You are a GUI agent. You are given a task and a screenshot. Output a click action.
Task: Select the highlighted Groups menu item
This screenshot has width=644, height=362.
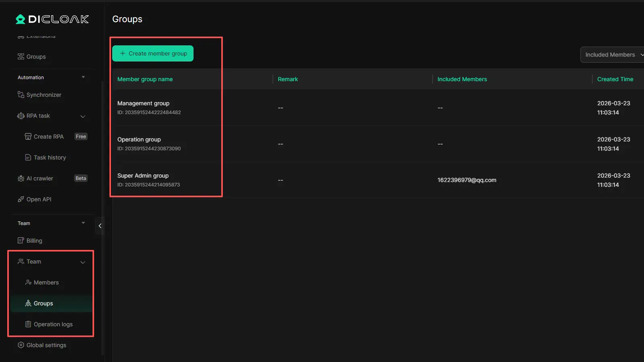tap(43, 303)
